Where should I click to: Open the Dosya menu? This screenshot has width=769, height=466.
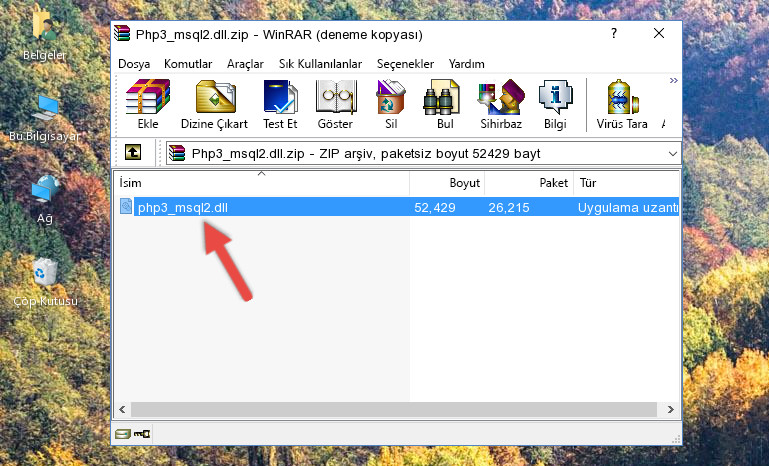[x=134, y=64]
